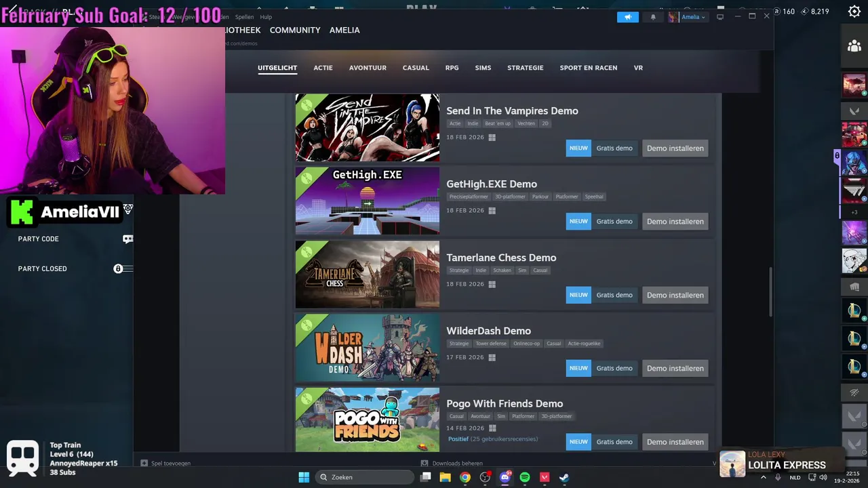
Task: Click the Precisieplatformer tag on GetHigh.EXE
Action: [469, 197]
